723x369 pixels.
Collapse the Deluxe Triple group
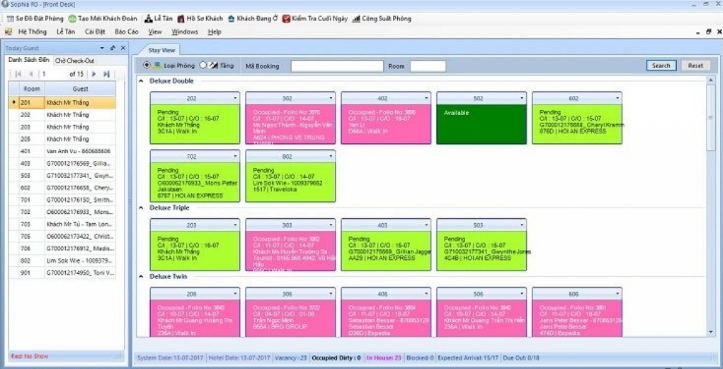pos(141,208)
